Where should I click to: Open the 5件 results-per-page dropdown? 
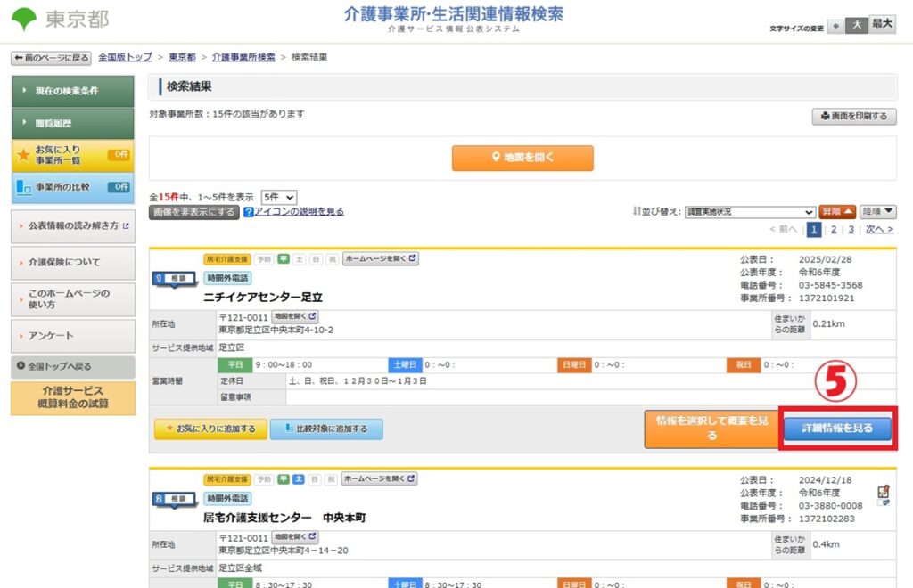(279, 197)
